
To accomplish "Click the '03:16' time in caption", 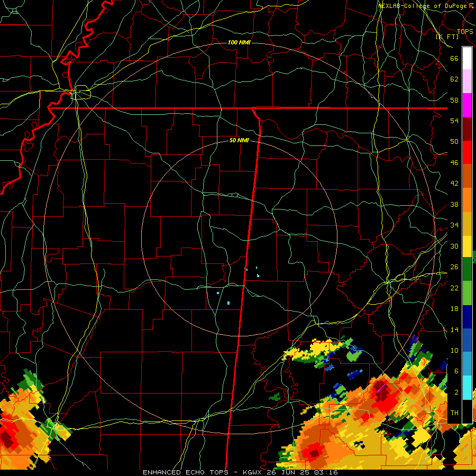I will tap(327, 472).
